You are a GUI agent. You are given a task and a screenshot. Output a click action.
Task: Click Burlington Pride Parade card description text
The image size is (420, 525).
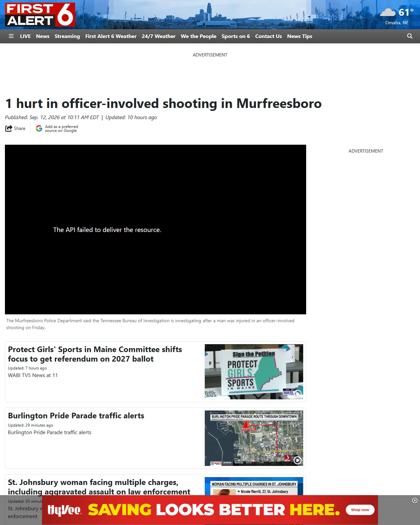(x=50, y=432)
